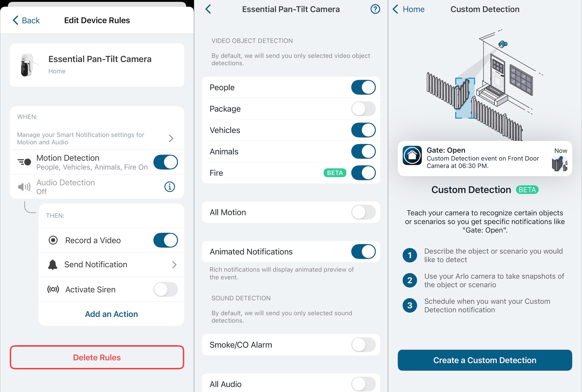Tap the Record a Video icon
582x392 pixels.
[x=53, y=240]
